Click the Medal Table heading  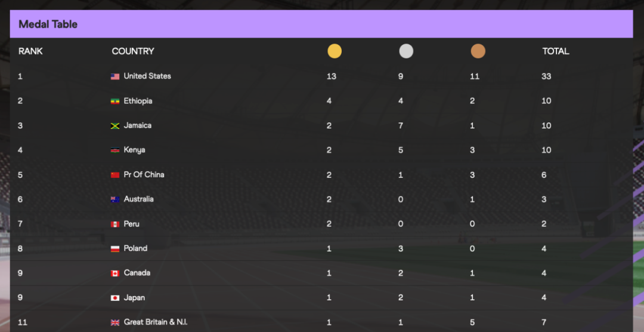pyautogui.click(x=48, y=24)
